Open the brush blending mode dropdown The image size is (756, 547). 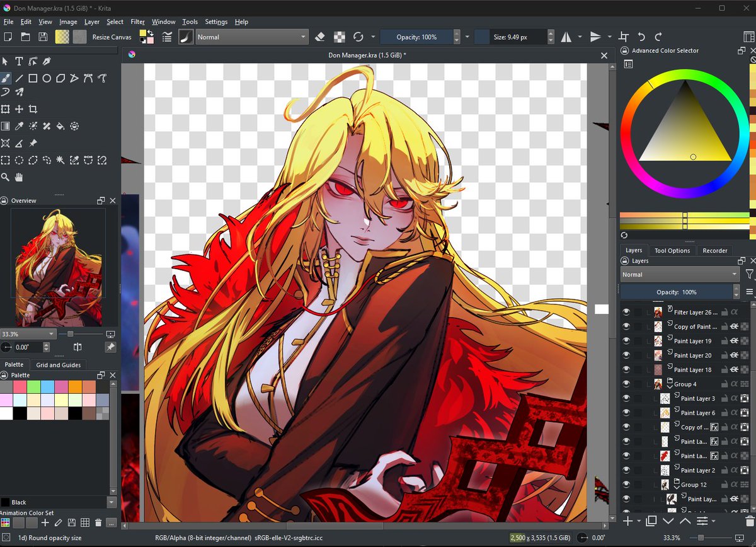(x=251, y=37)
